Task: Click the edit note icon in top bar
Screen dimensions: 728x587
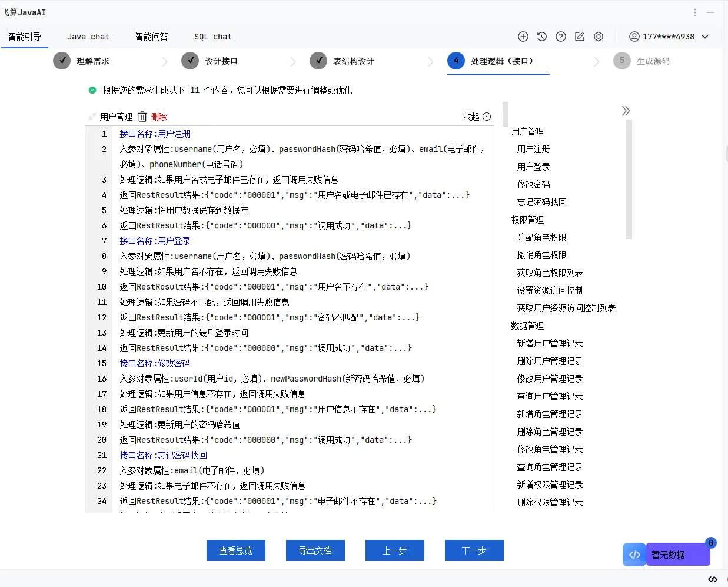Action: (x=580, y=37)
